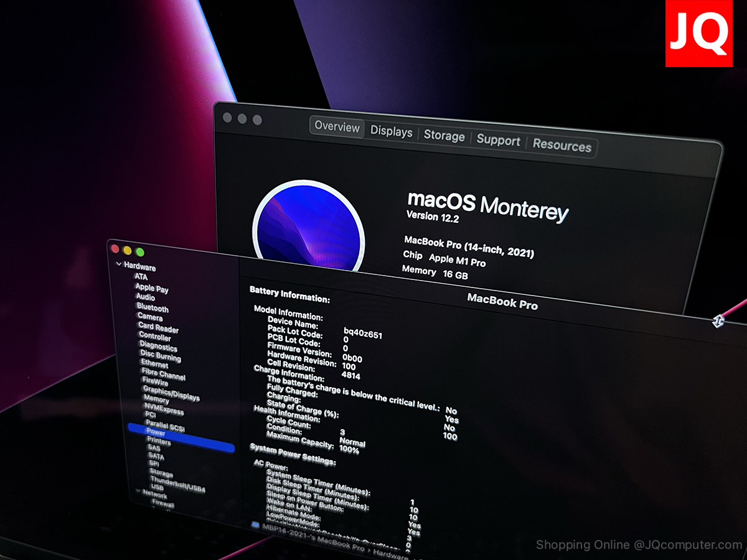Screen dimensions: 747x560
Task: Select the Resources tab
Action: pyautogui.click(x=562, y=146)
